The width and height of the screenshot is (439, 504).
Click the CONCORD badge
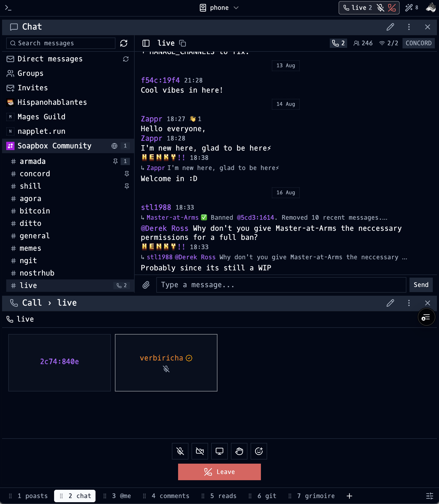tap(419, 43)
